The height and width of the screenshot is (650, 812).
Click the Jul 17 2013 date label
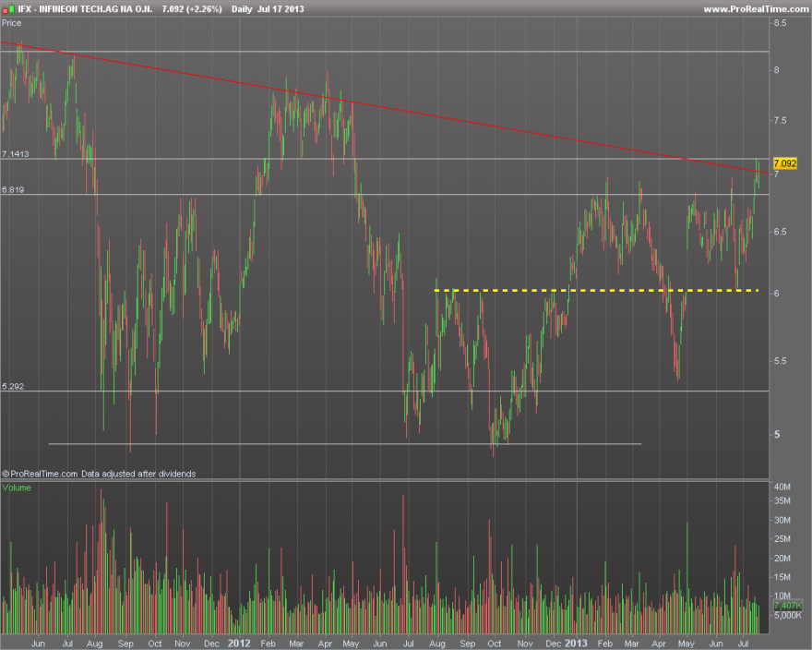pyautogui.click(x=281, y=9)
